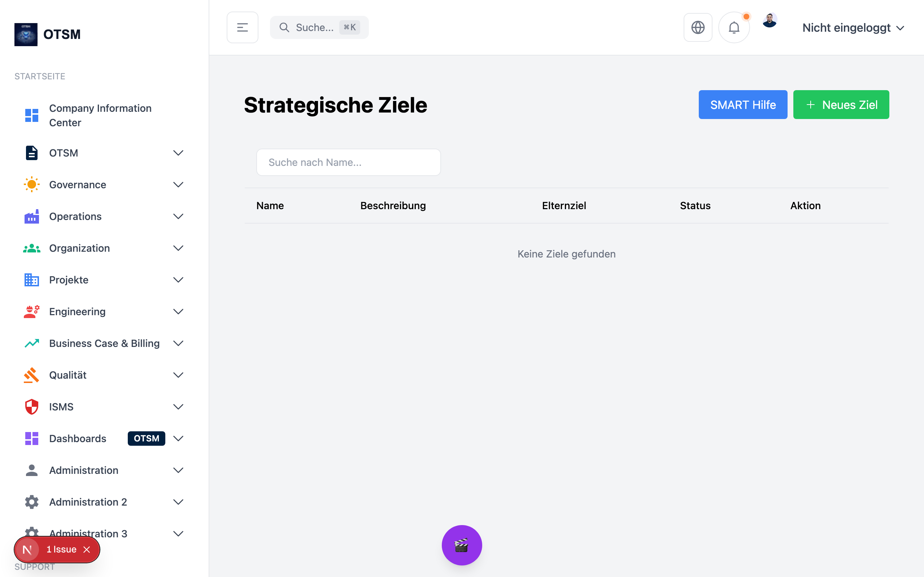Focus the Suche nach Name field
The height and width of the screenshot is (577, 924).
pos(348,162)
